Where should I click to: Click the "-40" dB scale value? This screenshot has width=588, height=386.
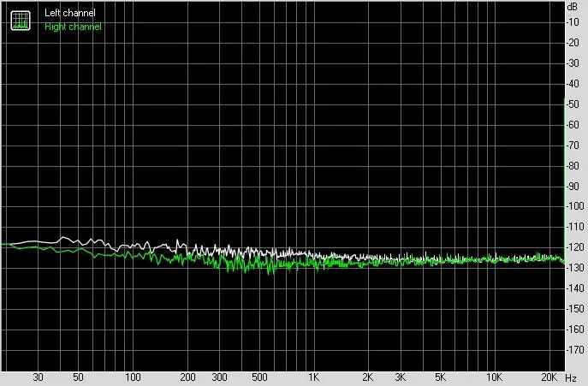click(x=573, y=83)
